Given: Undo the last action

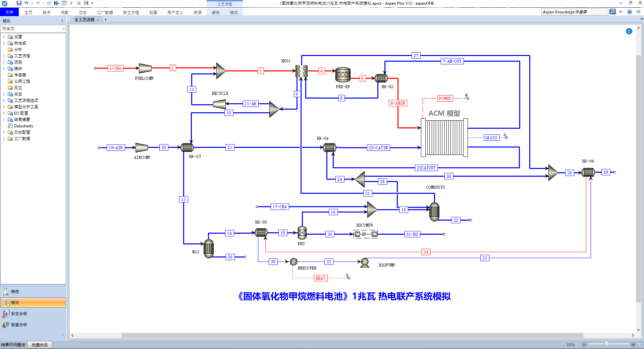Looking at the screenshot, I should click(26, 3).
